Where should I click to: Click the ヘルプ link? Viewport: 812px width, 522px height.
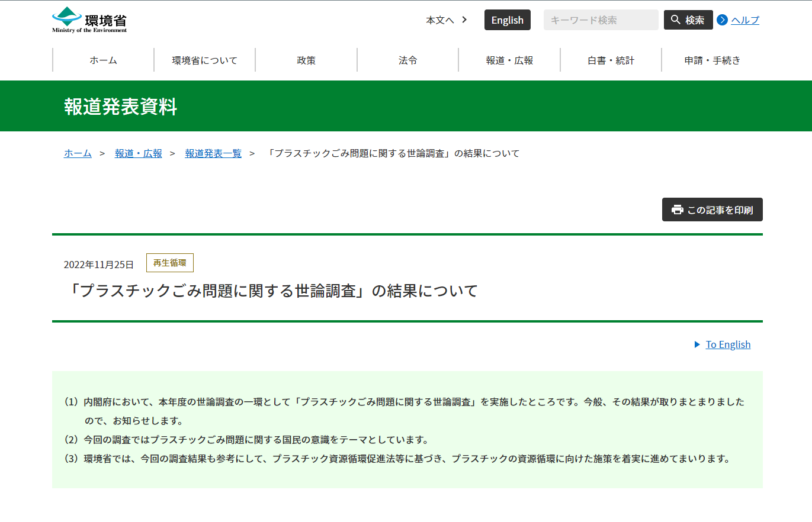744,20
